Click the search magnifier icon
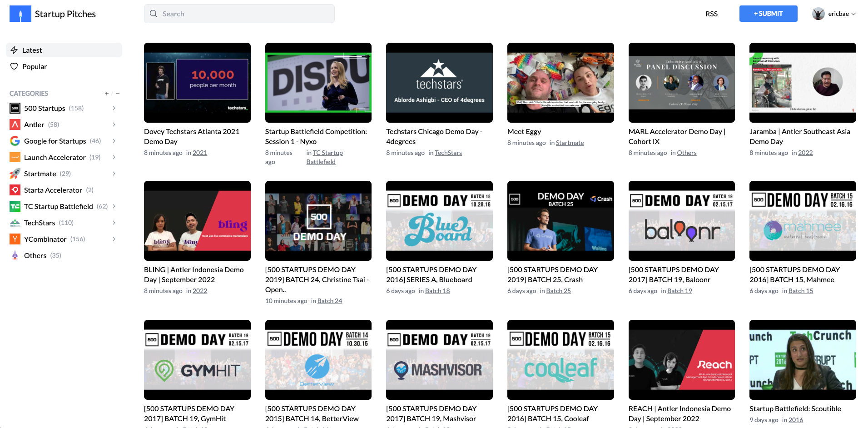The width and height of the screenshot is (868, 428). (x=154, y=14)
